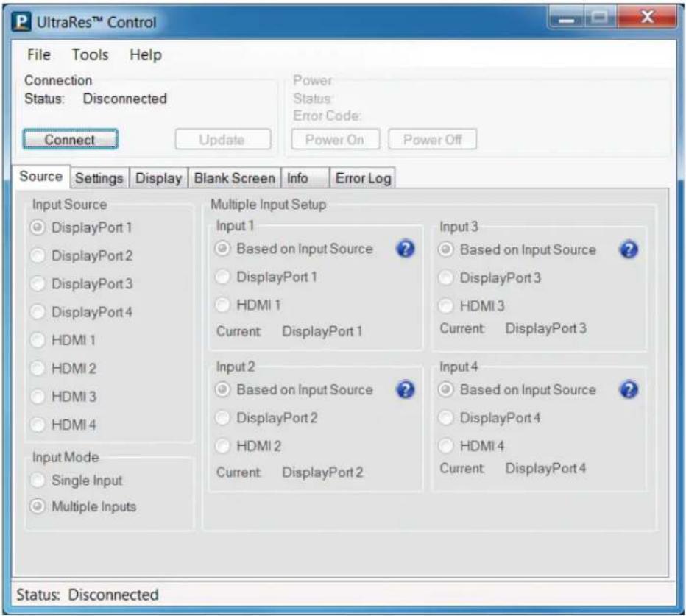Set Input 3 to DisplayPort 3
The image size is (686, 616).
click(446, 277)
